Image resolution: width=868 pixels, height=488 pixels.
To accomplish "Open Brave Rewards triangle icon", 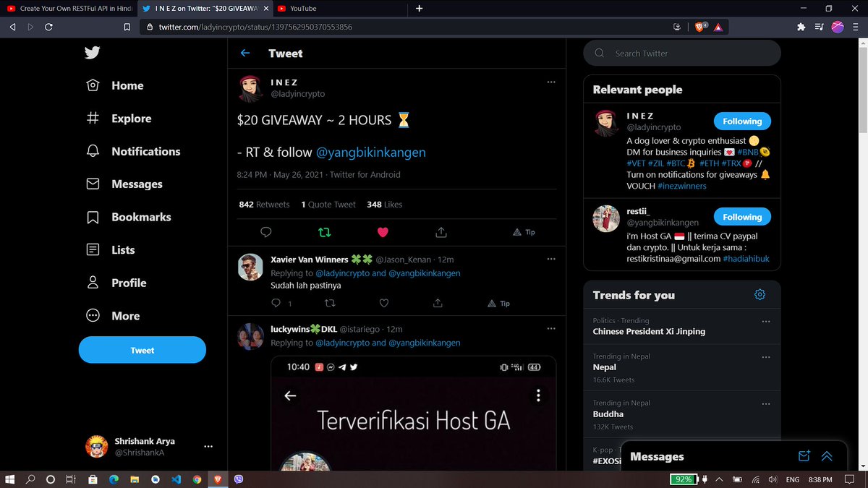I will 718,27.
